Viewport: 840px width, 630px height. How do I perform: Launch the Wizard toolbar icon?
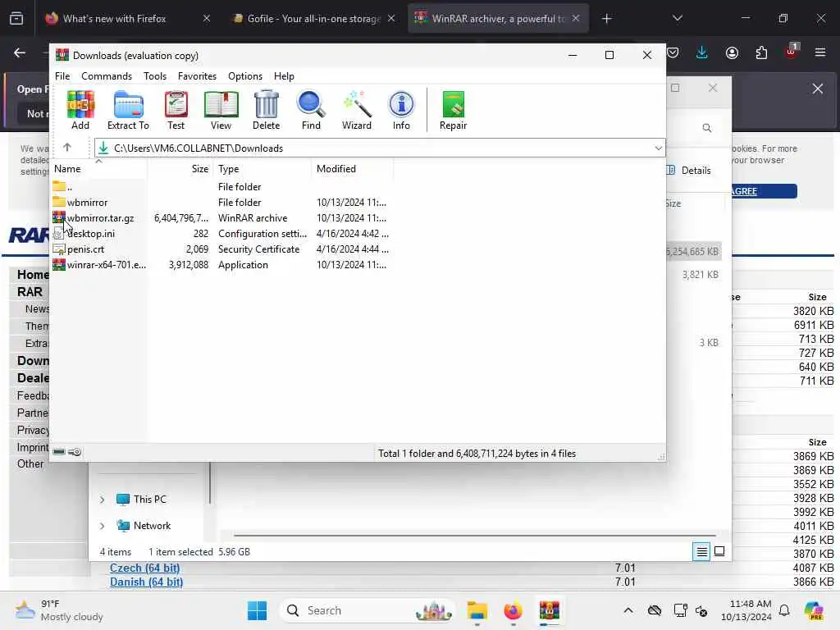pyautogui.click(x=357, y=110)
